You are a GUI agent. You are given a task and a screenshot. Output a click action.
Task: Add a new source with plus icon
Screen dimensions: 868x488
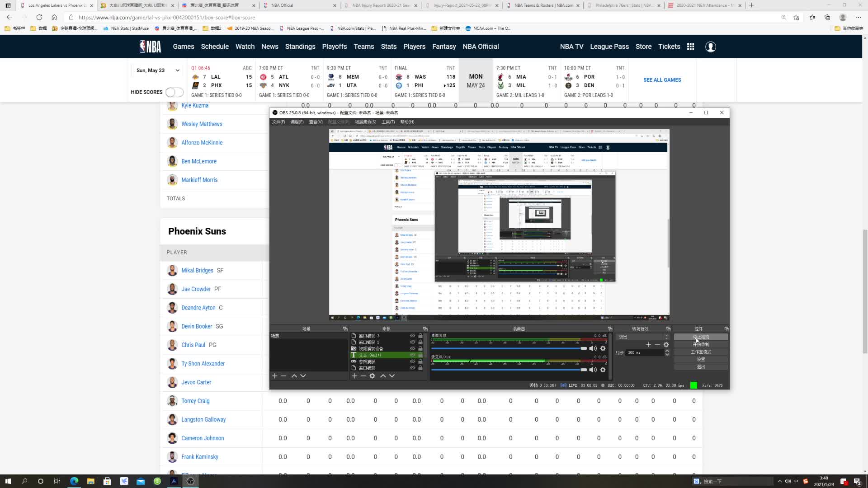(354, 376)
